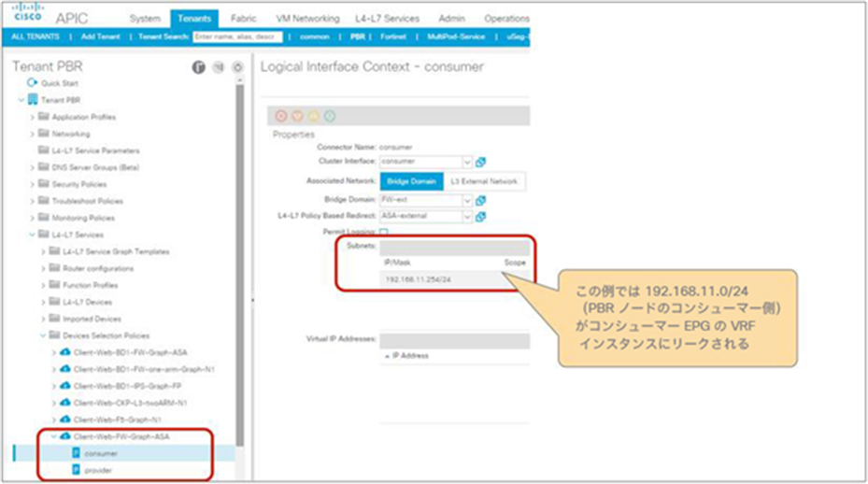Click the orange major fault icon
This screenshot has width=868, height=484.
pyautogui.click(x=297, y=116)
